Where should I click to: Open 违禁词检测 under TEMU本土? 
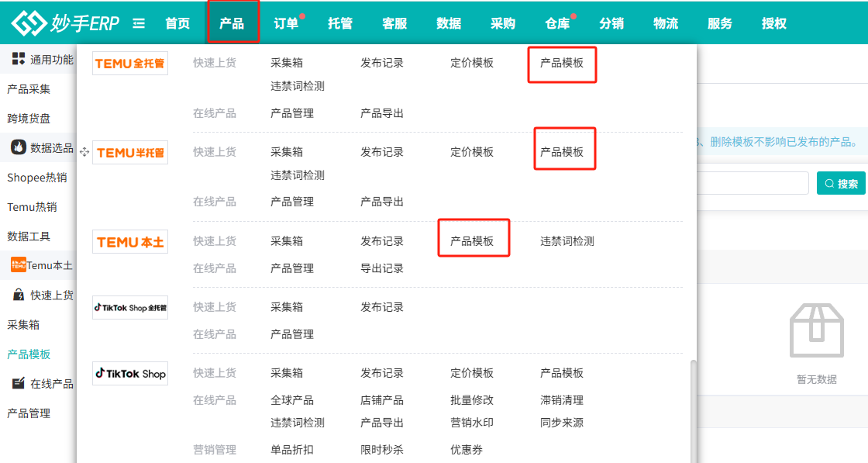coord(567,241)
